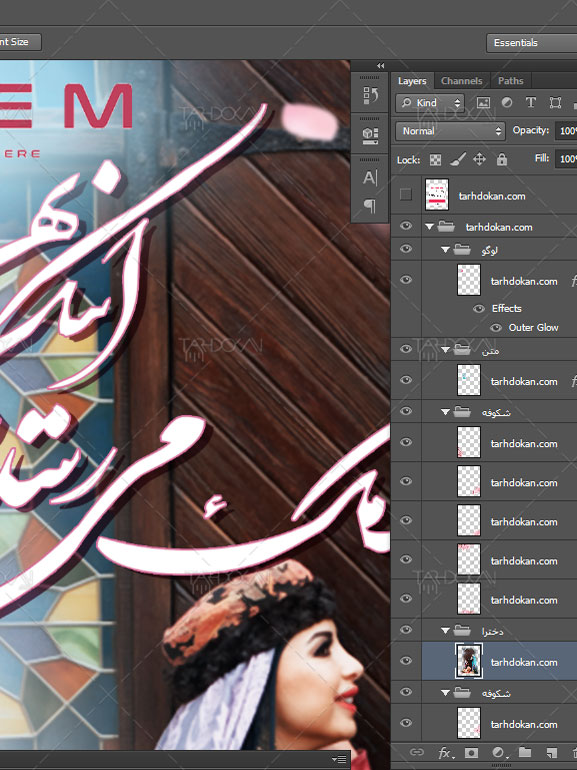Switch to the Channels tab
The width and height of the screenshot is (577, 770).
pyautogui.click(x=461, y=81)
